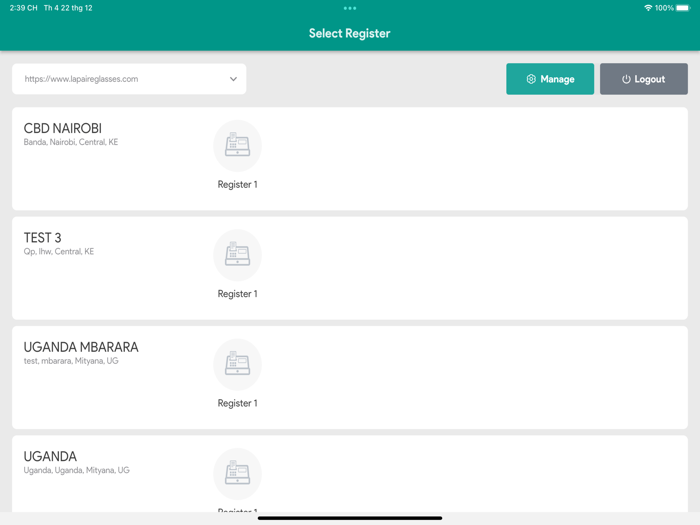Open the lapaireglasses.com site dropdown

point(129,79)
